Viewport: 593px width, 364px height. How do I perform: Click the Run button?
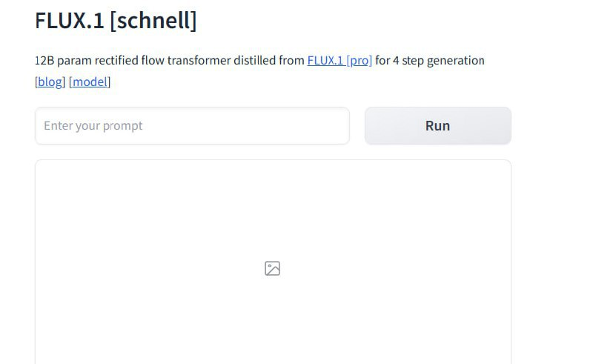coord(438,125)
